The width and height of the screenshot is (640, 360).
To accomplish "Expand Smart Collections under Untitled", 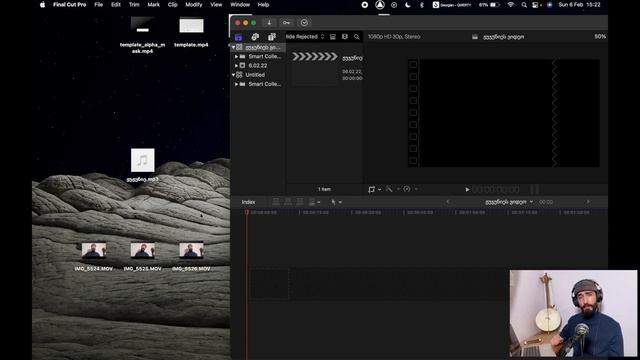I will click(x=236, y=84).
